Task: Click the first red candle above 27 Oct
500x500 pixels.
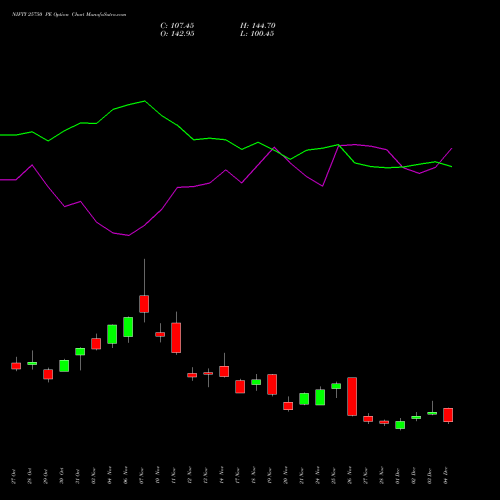Action: point(16,366)
